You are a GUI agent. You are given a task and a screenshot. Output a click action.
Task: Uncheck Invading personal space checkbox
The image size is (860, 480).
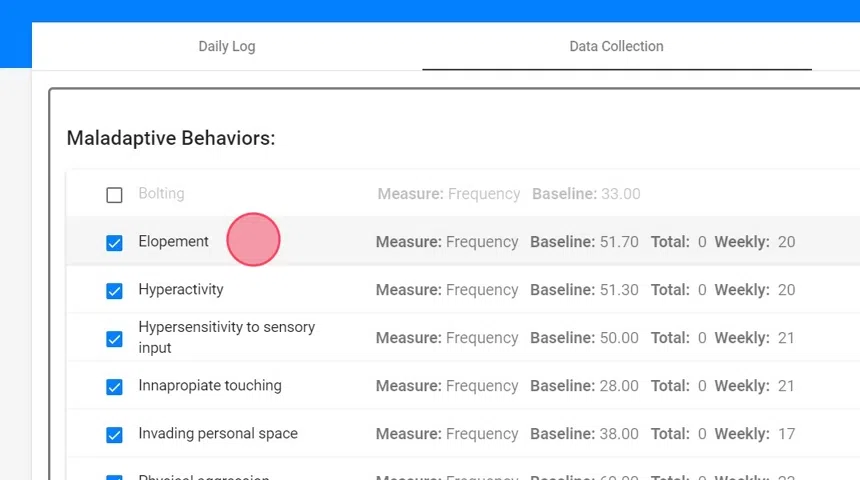(114, 435)
